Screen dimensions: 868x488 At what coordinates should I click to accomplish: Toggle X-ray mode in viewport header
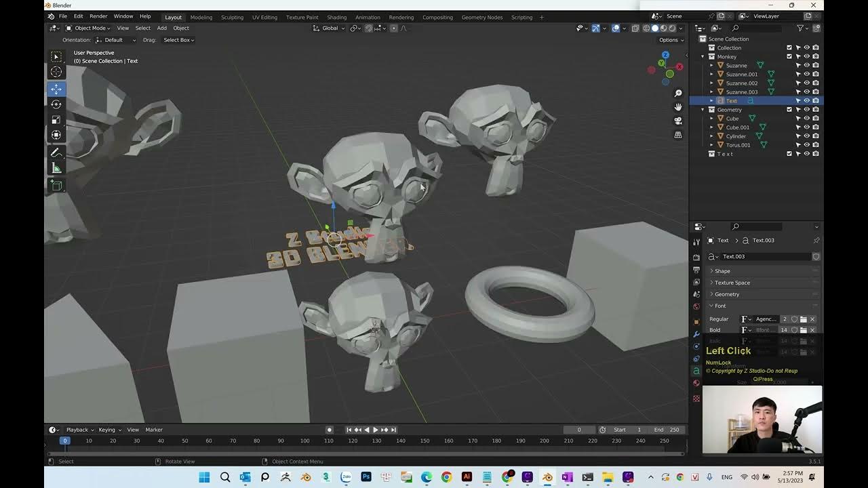coord(635,28)
